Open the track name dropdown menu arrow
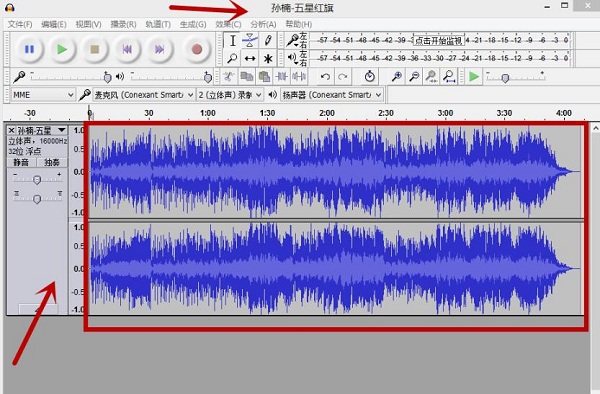 coord(61,130)
